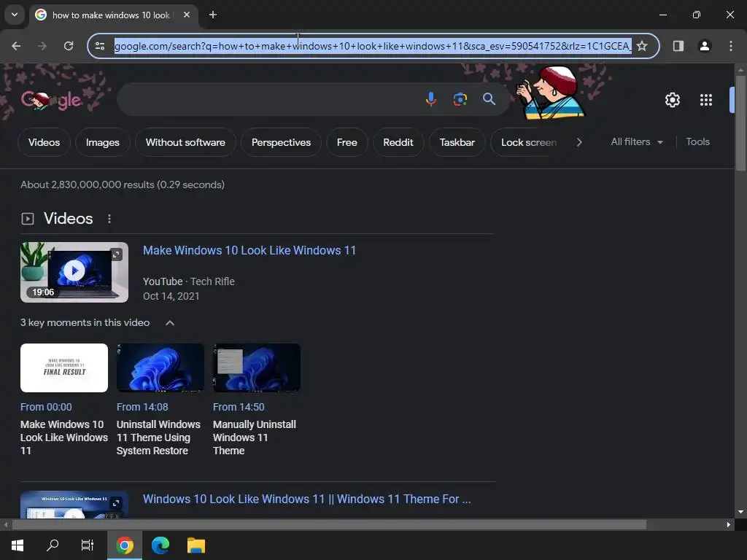Click the Google Doodle logo
Screen dimensions: 747x560
[x=52, y=100]
